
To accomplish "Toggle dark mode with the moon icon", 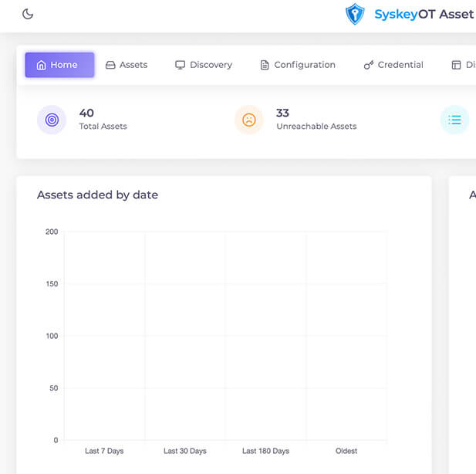I will point(28,14).
